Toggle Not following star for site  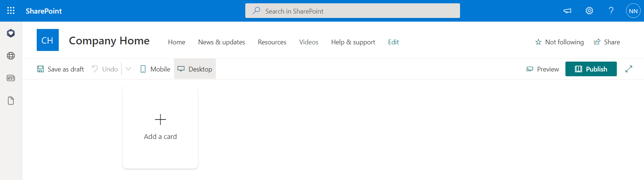[x=559, y=42]
